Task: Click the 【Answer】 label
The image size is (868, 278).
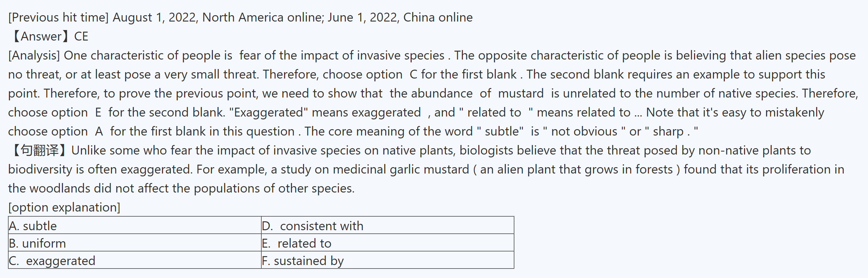Action: tap(41, 36)
